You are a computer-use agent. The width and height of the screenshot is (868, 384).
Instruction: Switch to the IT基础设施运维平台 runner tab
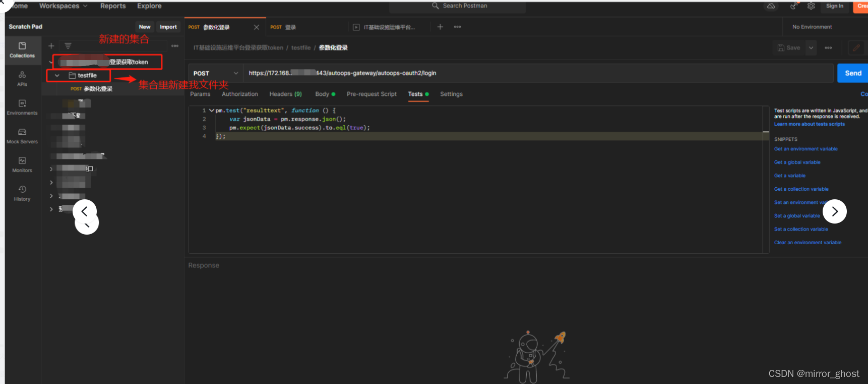389,27
